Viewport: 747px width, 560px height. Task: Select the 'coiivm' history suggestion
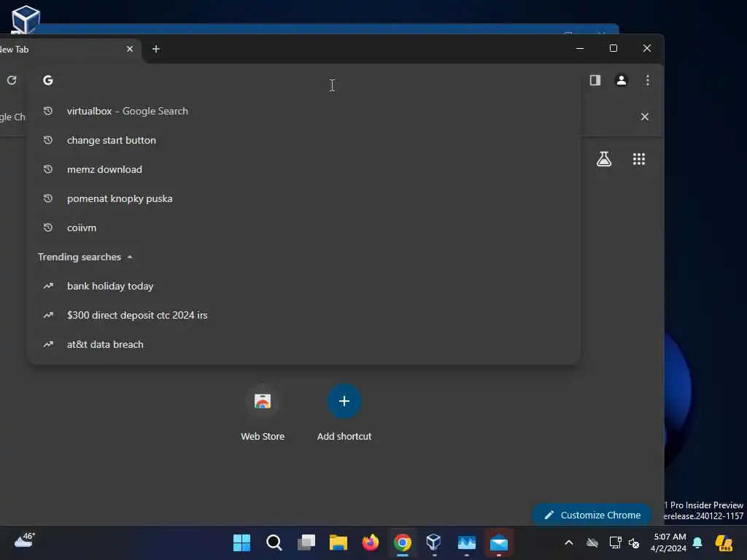coord(303,227)
